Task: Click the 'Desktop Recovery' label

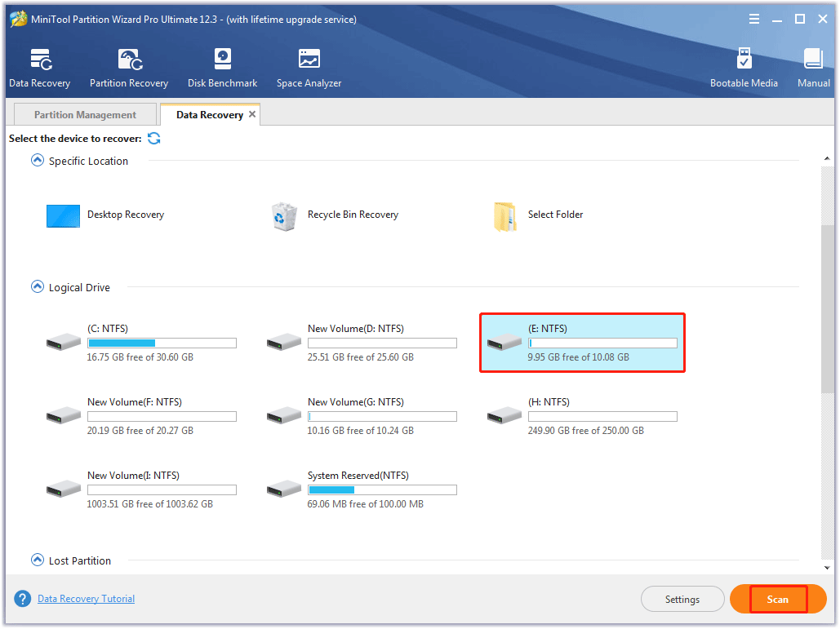Action: tap(126, 215)
